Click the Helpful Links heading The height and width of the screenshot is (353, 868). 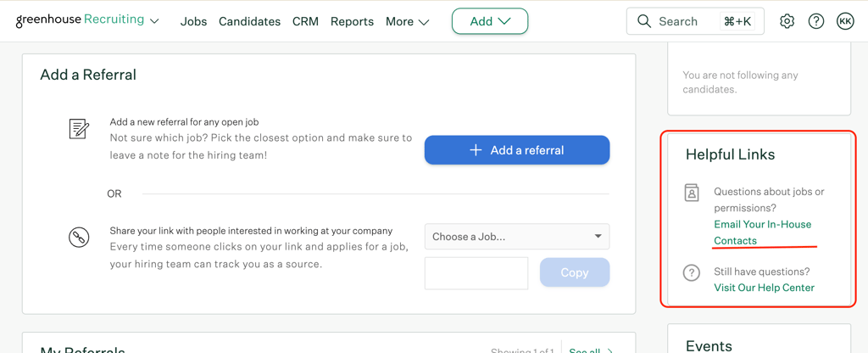coord(730,154)
